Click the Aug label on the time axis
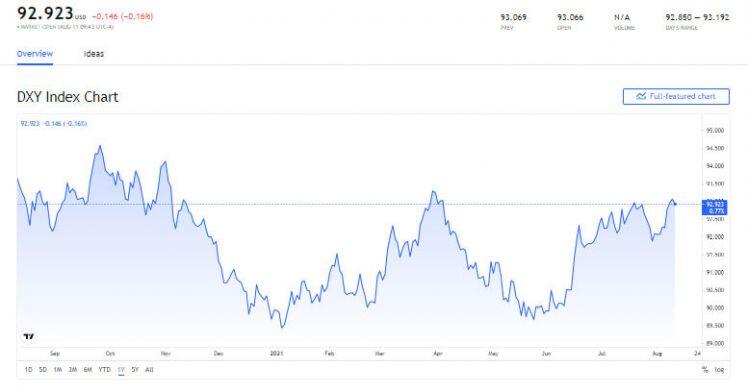The image size is (748, 392). (657, 353)
